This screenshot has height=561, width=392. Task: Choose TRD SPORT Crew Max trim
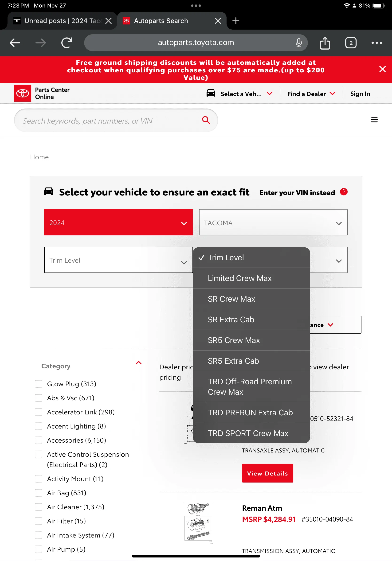[x=251, y=433]
